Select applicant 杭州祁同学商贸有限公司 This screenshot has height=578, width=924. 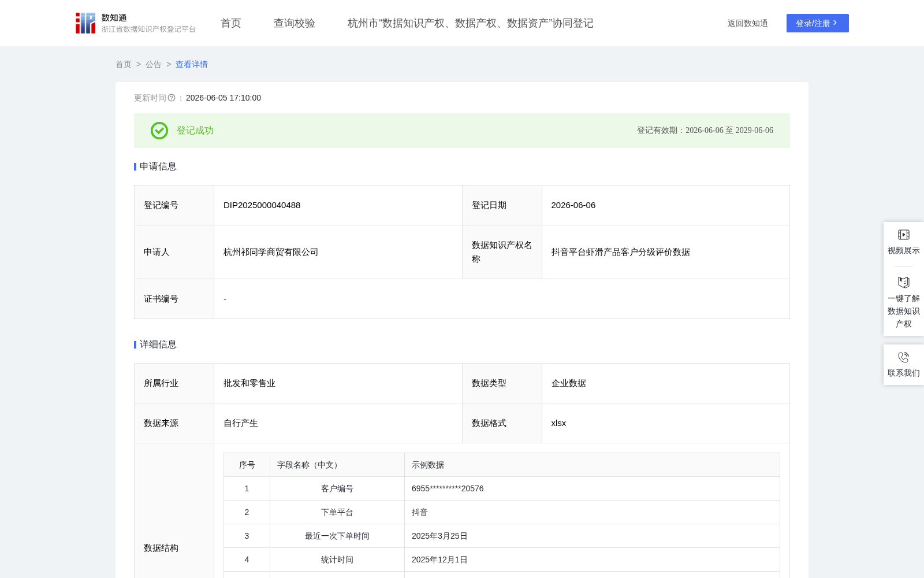tap(271, 252)
